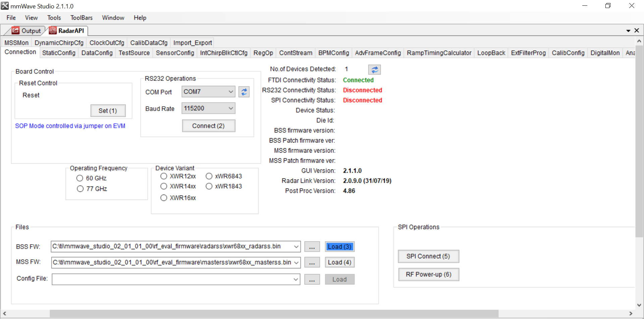This screenshot has height=319, width=644.
Task: Switch to the SensorConfig tab
Action: [x=175, y=53]
